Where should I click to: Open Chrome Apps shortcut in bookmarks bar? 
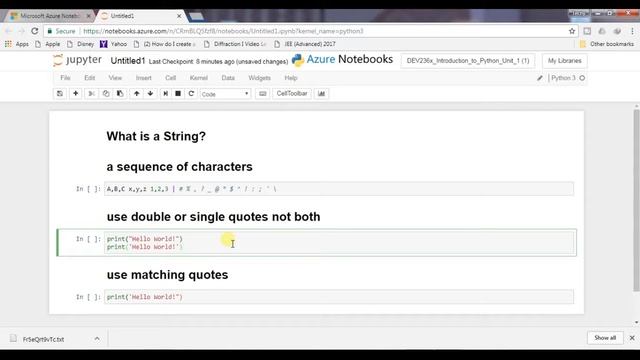pyautogui.click(x=17, y=44)
